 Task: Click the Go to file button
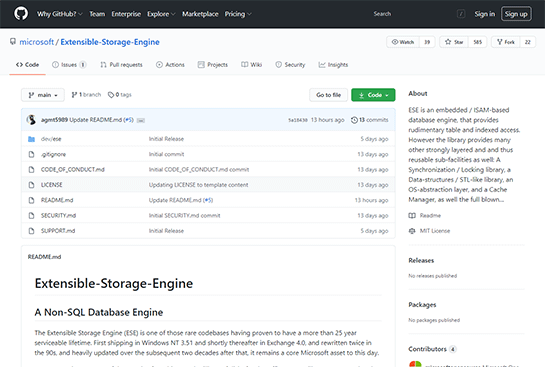(x=328, y=95)
